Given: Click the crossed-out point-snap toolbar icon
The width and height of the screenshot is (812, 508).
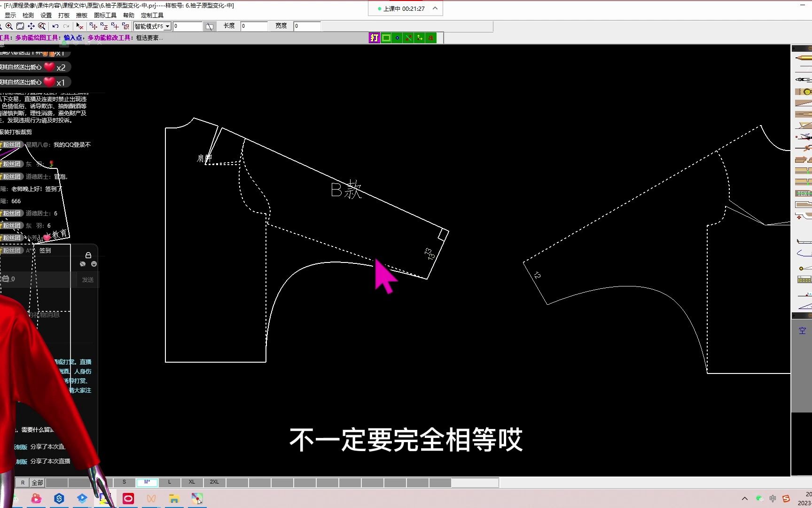Looking at the screenshot, I should (x=125, y=26).
